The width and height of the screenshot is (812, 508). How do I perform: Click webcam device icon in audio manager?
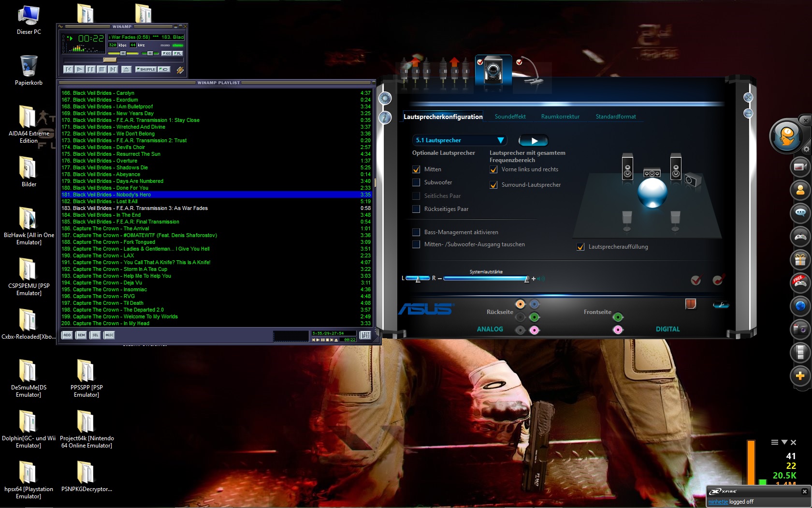[x=493, y=71]
